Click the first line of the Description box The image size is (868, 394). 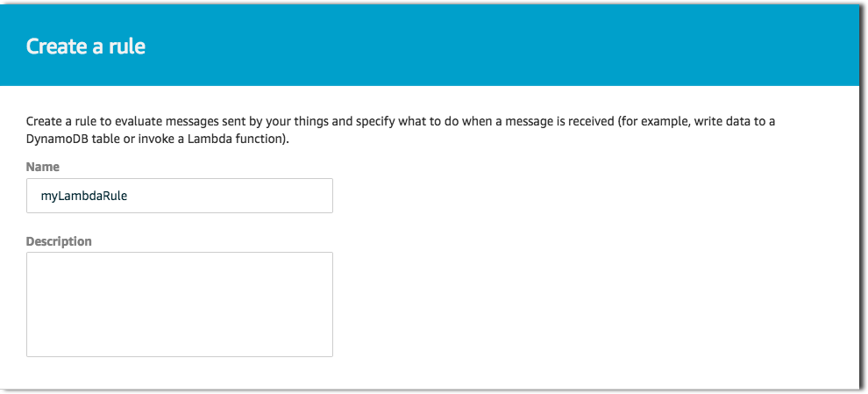180,265
